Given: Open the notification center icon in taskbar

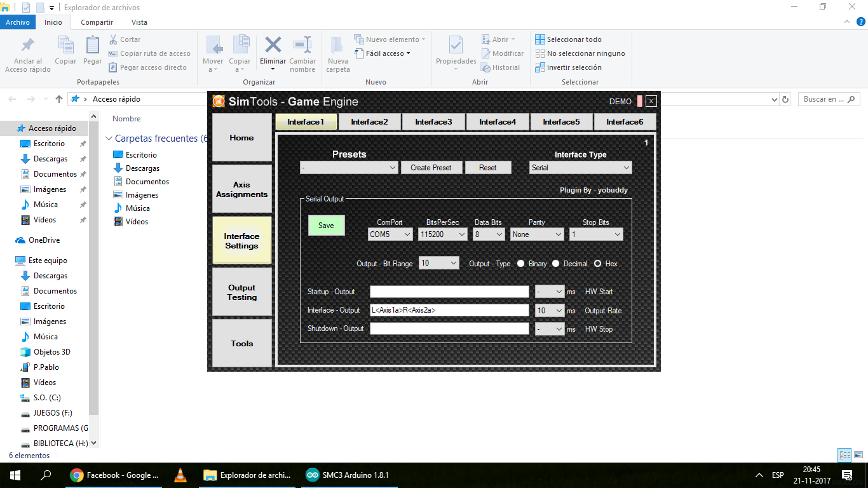Looking at the screenshot, I should (x=846, y=475).
